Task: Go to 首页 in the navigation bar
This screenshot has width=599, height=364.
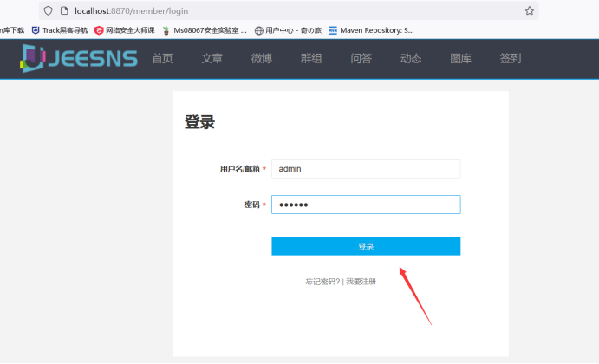Action: (x=162, y=58)
